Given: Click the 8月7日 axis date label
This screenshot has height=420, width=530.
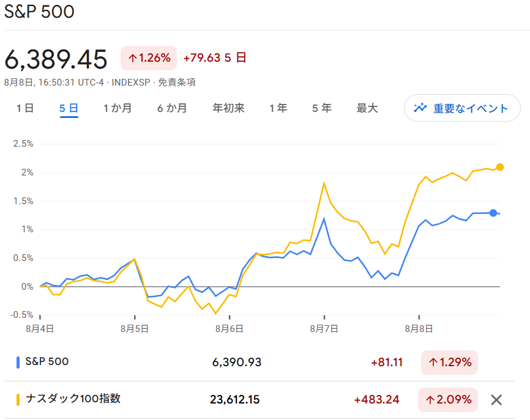Looking at the screenshot, I should (324, 328).
